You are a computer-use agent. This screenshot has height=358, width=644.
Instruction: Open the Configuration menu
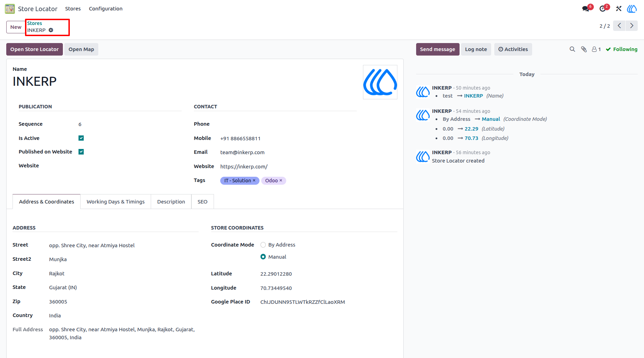(x=106, y=9)
